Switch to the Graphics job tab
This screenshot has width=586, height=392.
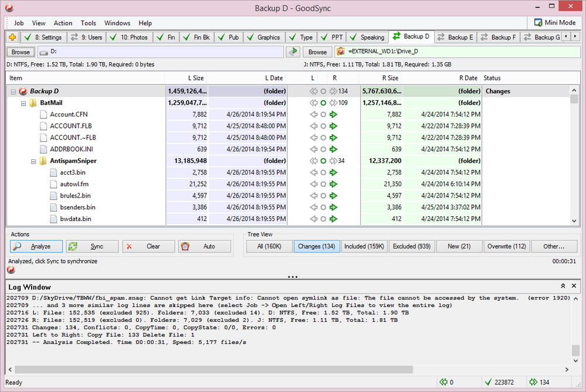[264, 38]
